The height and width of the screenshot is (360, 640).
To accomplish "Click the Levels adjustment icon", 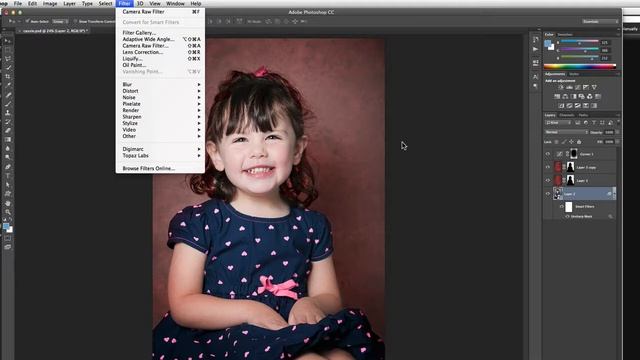I will [x=569, y=87].
